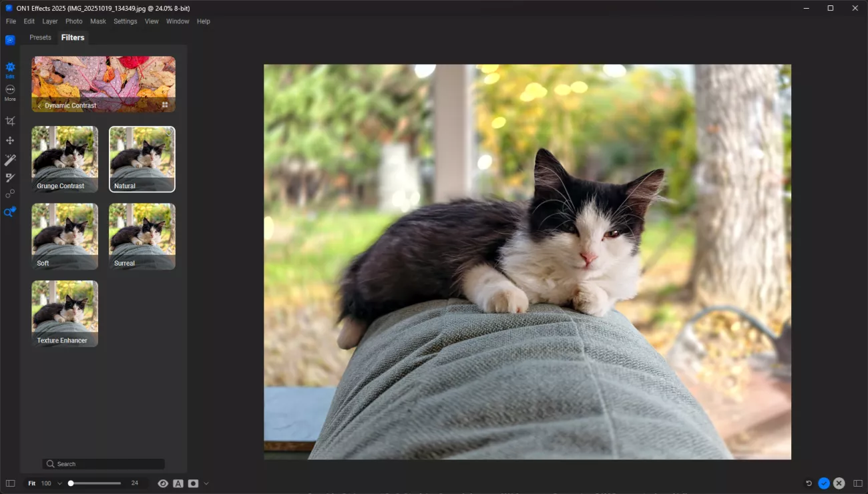Open the Mask menu
Screen dimensions: 868x494
tap(98, 21)
